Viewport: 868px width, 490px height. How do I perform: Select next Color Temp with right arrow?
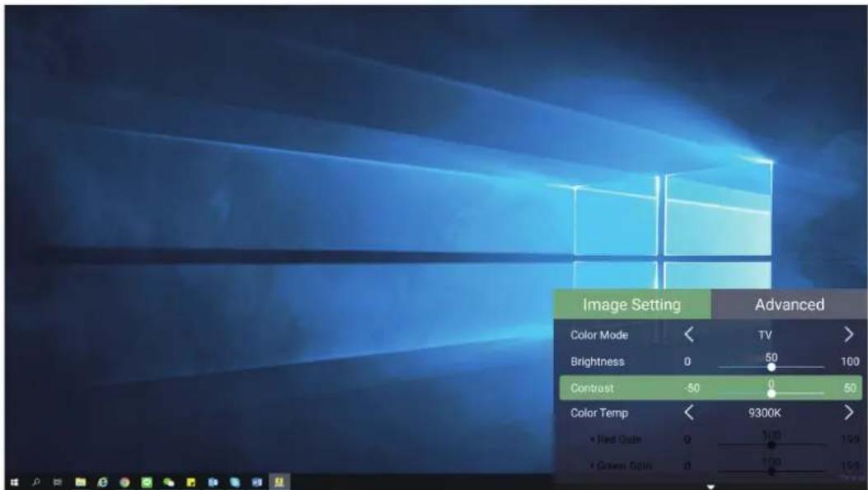pyautogui.click(x=848, y=413)
